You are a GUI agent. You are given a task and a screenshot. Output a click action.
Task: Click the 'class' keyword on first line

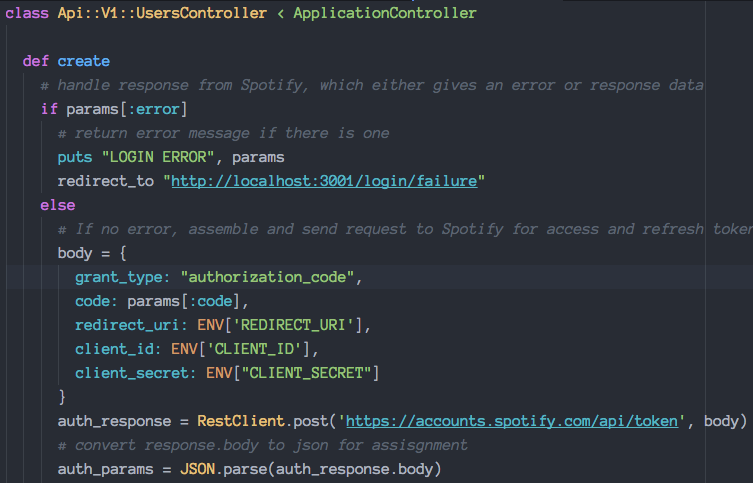point(27,13)
